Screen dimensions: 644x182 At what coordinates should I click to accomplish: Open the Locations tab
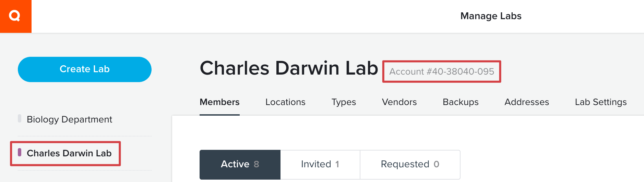[x=285, y=102]
